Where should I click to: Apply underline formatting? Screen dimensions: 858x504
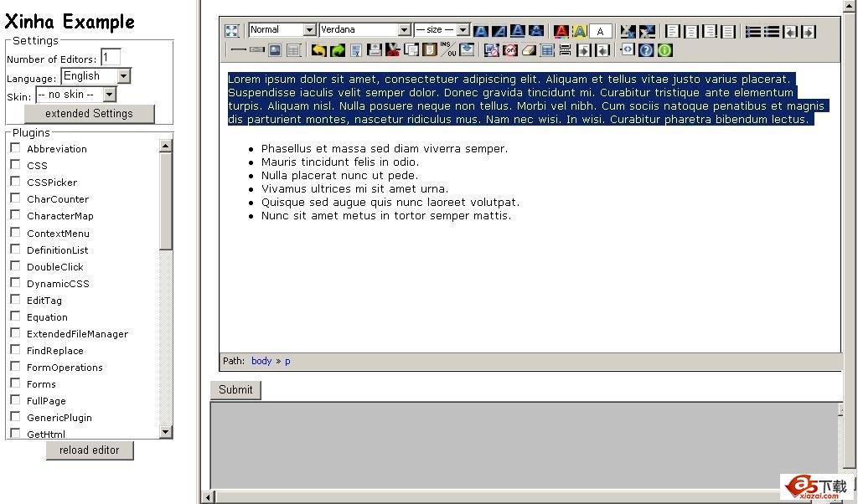518,31
